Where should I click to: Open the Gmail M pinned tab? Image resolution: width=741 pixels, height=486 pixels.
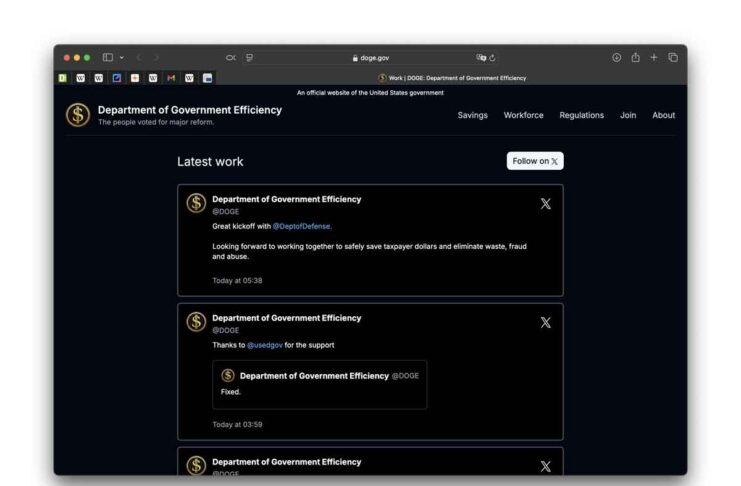coord(171,78)
